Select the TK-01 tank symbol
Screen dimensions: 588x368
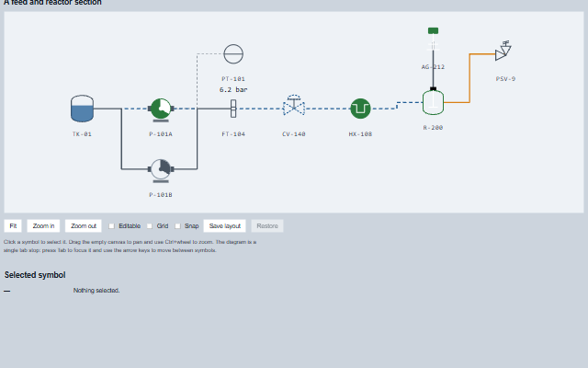pyautogui.click(x=82, y=109)
